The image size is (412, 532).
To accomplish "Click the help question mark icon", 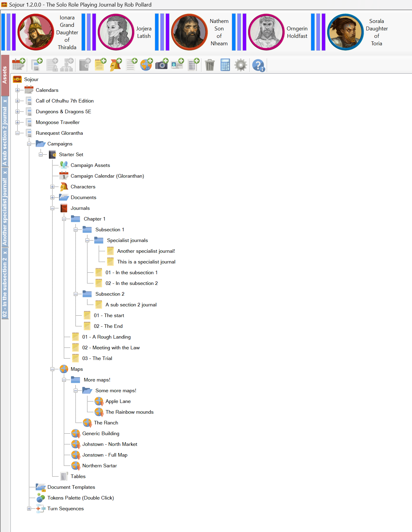I will [258, 65].
